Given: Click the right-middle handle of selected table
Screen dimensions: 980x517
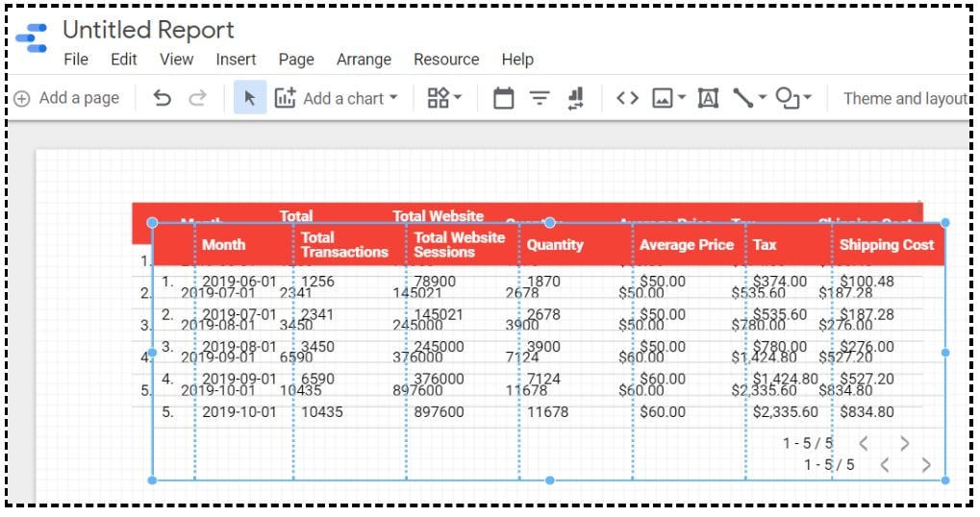Looking at the screenshot, I should point(945,353).
